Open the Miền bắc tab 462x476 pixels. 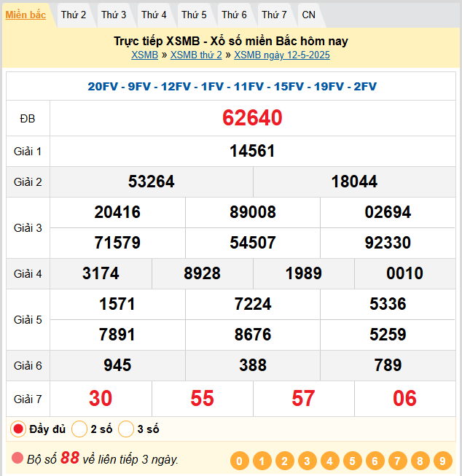coord(26,15)
